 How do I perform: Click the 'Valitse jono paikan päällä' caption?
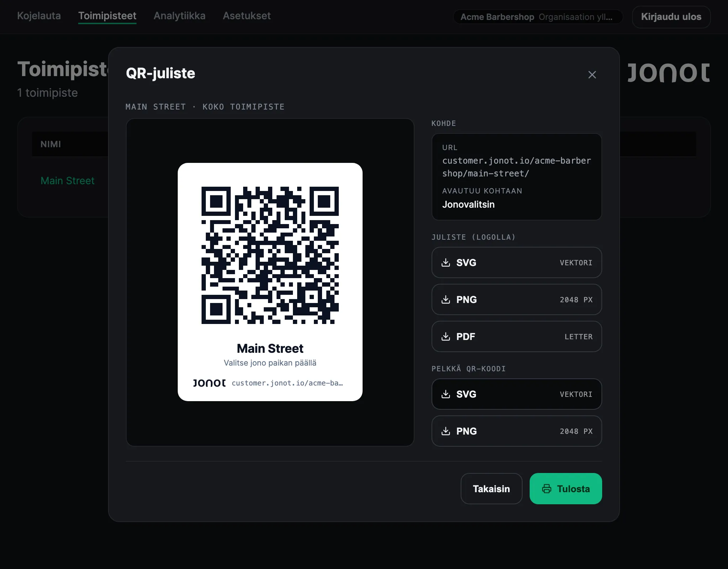(270, 363)
